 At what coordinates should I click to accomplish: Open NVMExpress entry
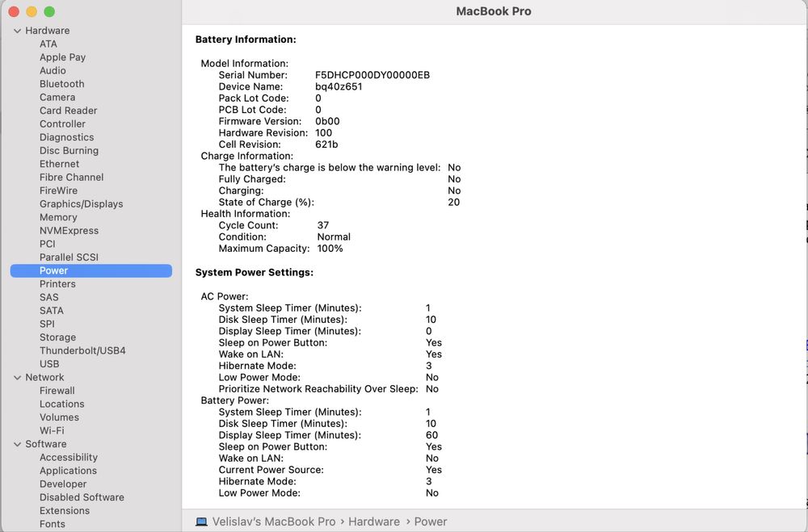click(69, 231)
